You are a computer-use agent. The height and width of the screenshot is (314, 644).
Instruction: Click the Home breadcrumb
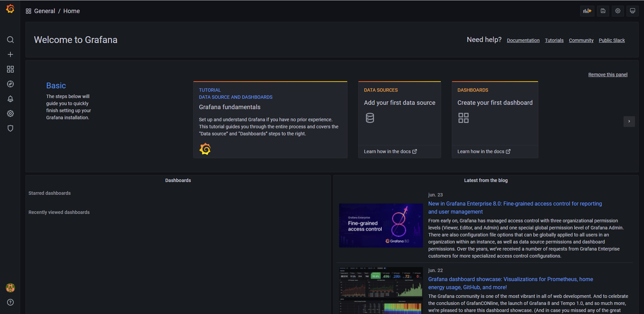pos(71,11)
